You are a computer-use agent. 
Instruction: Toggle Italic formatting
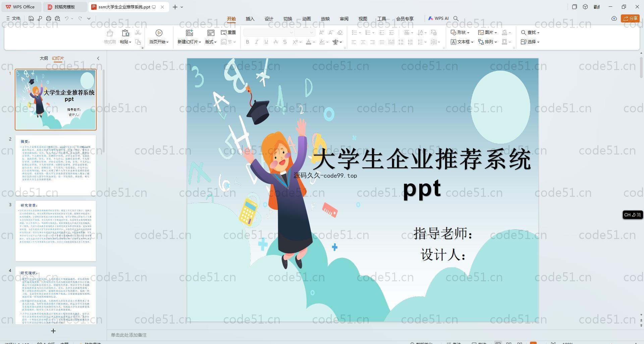pyautogui.click(x=257, y=42)
